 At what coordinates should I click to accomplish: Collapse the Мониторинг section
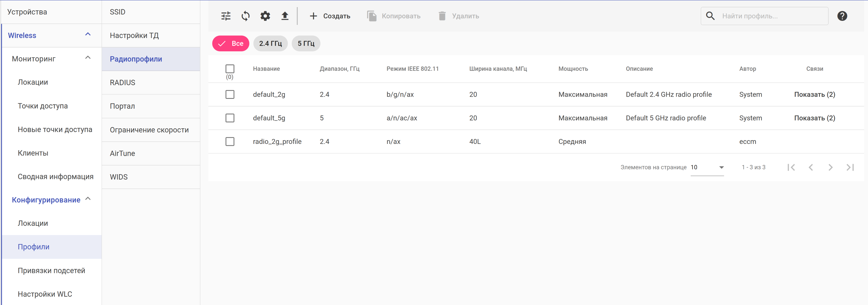tap(88, 58)
